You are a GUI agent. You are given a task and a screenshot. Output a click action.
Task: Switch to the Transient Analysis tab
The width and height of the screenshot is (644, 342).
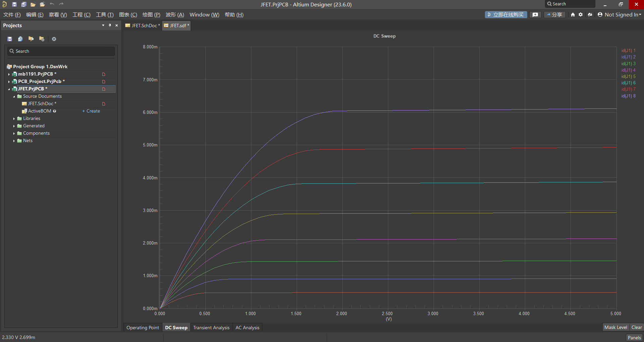click(x=211, y=328)
